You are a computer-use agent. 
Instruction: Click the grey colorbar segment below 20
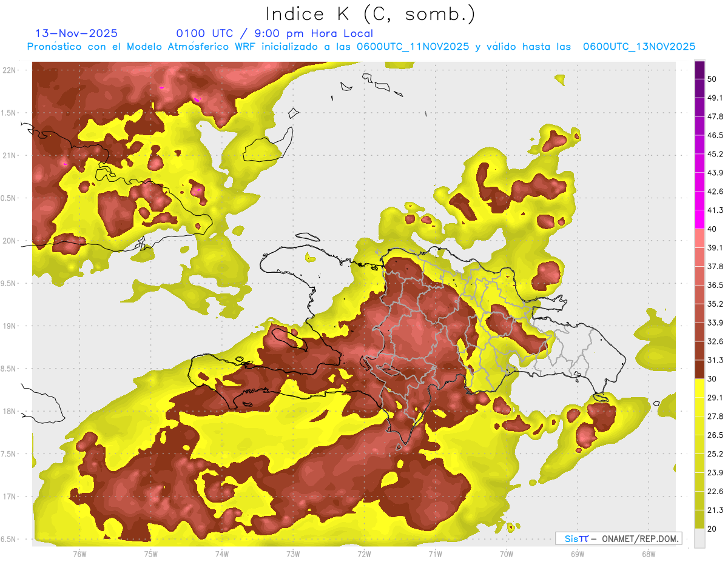pos(700,538)
